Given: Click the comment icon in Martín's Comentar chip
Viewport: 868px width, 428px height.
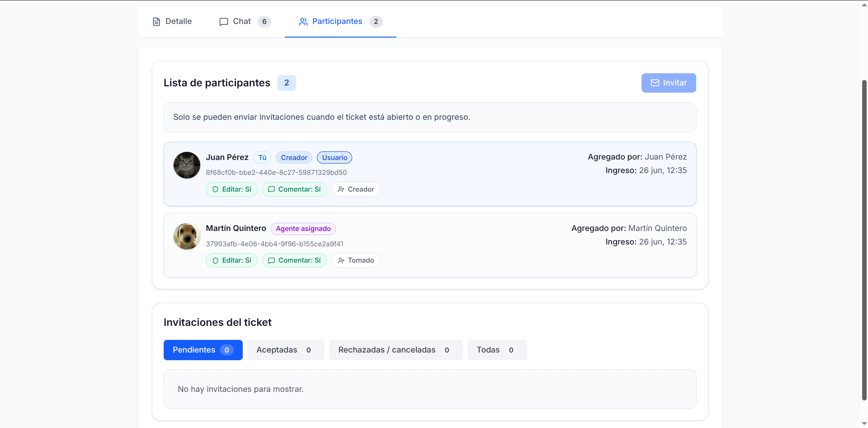Looking at the screenshot, I should tap(272, 260).
